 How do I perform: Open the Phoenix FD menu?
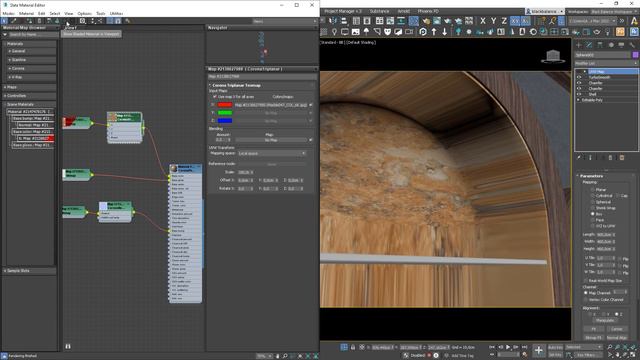click(x=428, y=11)
